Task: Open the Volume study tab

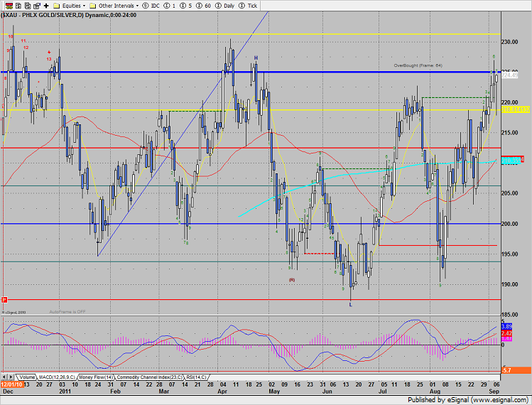Action: tap(26, 377)
